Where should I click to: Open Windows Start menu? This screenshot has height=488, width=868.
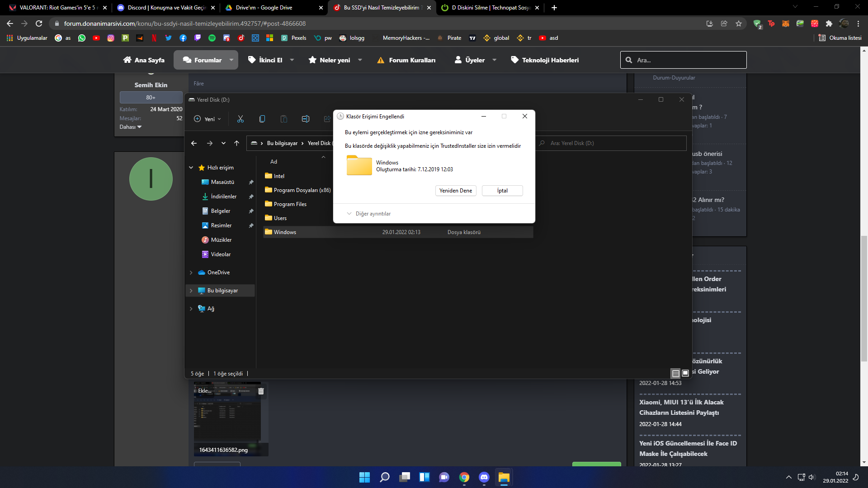pos(364,477)
